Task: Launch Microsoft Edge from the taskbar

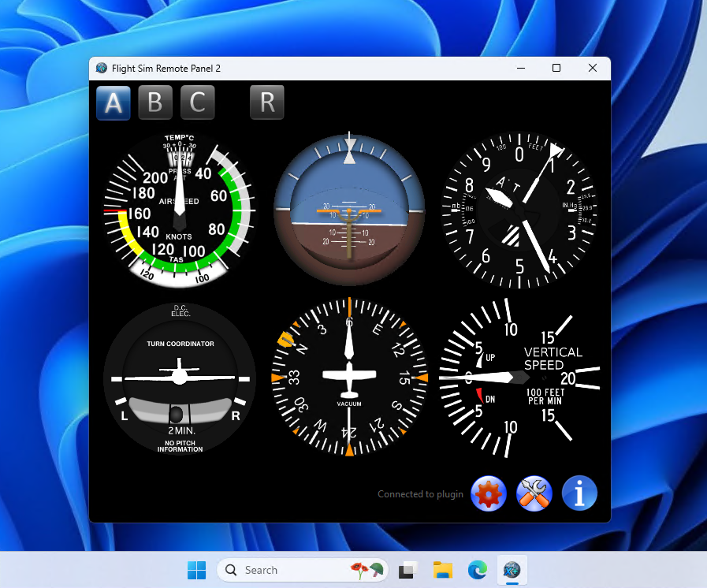Action: pos(478,570)
